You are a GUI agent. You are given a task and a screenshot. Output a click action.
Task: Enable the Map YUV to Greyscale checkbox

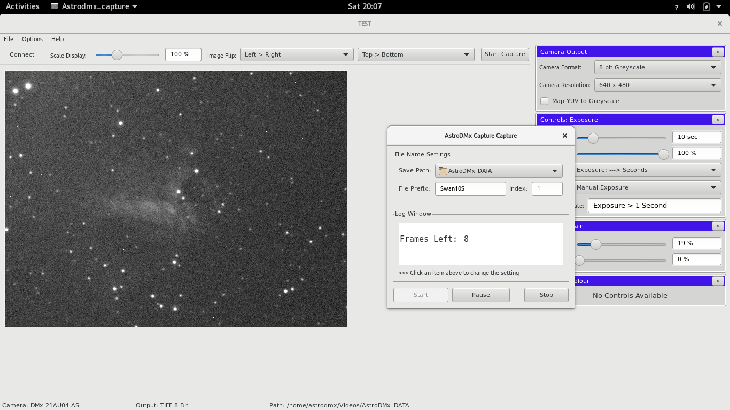[544, 100]
